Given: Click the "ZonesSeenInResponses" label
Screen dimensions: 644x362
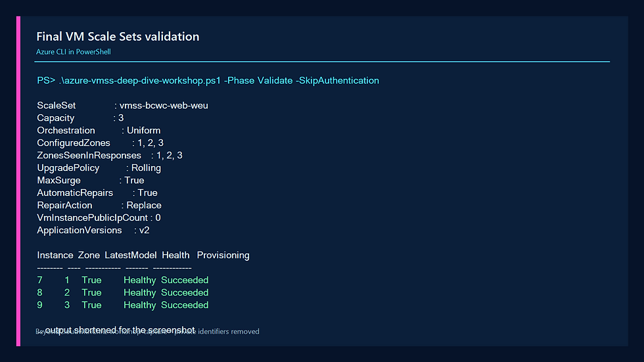Looking at the screenshot, I should click(89, 156).
